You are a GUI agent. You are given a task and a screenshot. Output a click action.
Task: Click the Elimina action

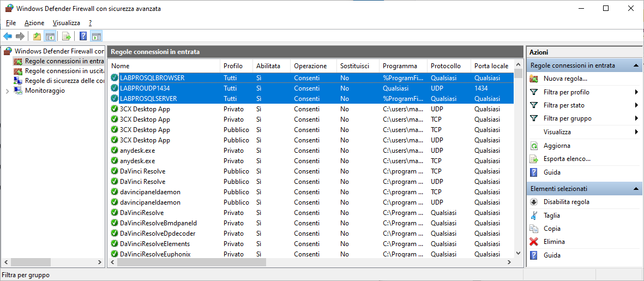(554, 242)
